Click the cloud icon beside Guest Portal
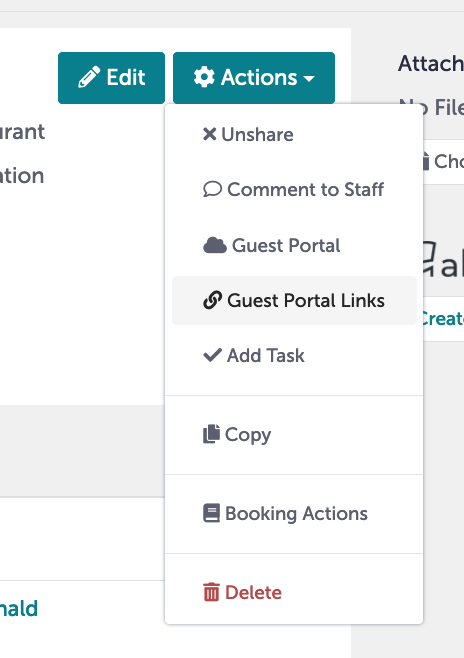Viewport: 464px width, 658px height. pyautogui.click(x=215, y=245)
